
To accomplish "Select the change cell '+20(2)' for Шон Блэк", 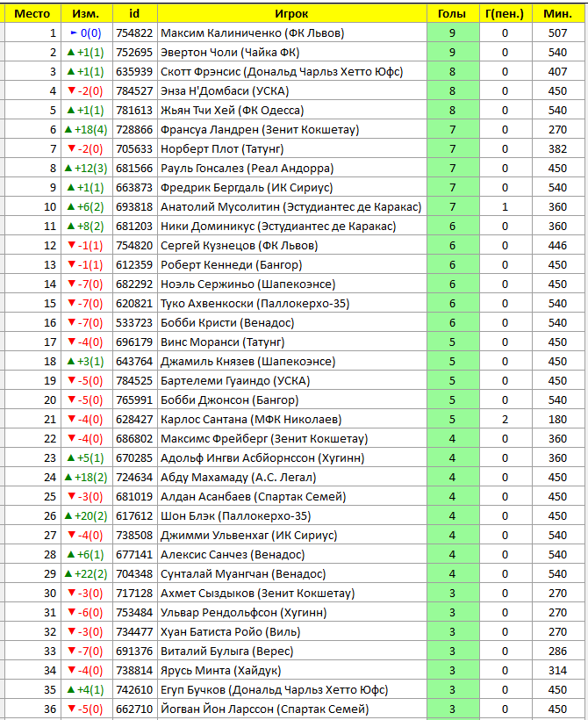I will [x=87, y=515].
